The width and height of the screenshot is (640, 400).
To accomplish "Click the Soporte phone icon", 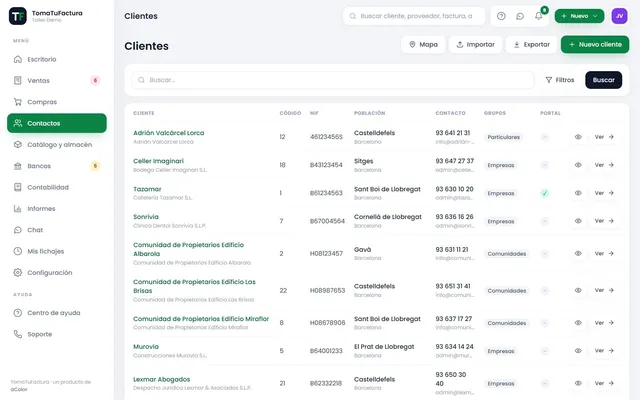I will tap(18, 334).
